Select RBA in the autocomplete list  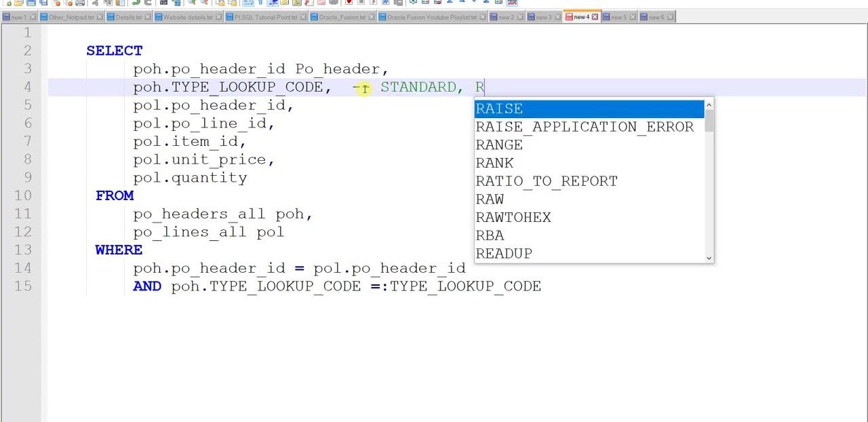(589, 235)
